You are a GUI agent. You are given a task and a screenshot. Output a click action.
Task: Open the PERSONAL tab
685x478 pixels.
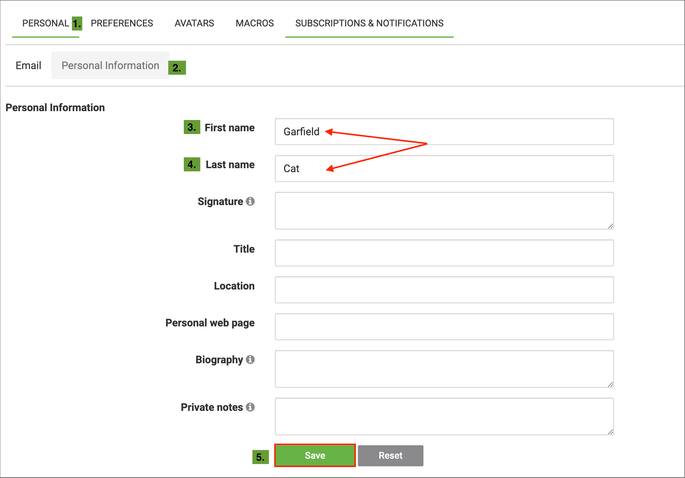[x=45, y=23]
